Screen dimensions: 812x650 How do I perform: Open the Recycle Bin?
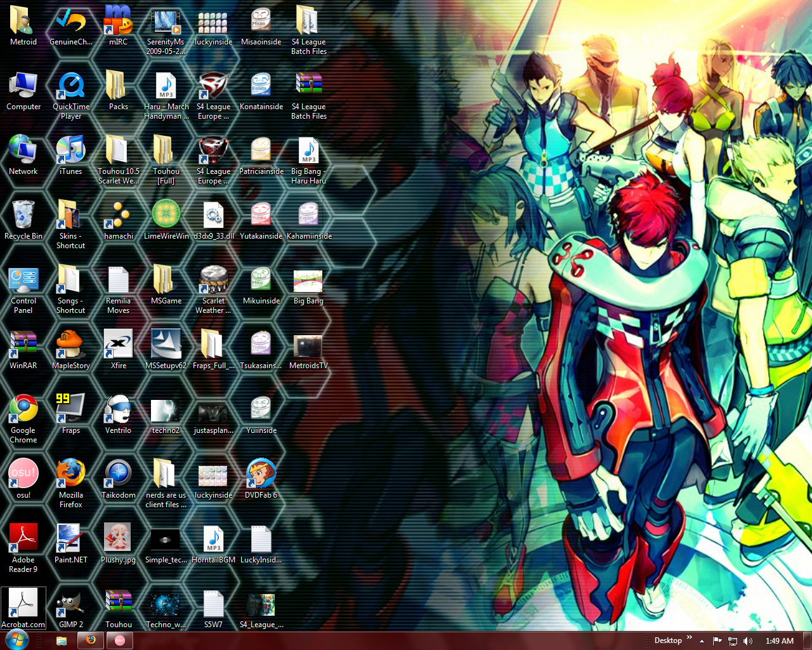[23, 220]
